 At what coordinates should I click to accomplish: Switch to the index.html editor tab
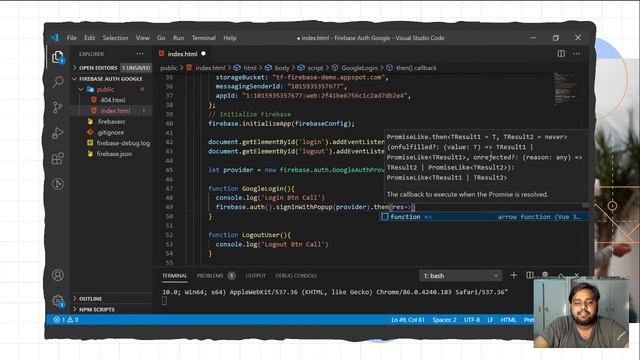tap(182, 53)
